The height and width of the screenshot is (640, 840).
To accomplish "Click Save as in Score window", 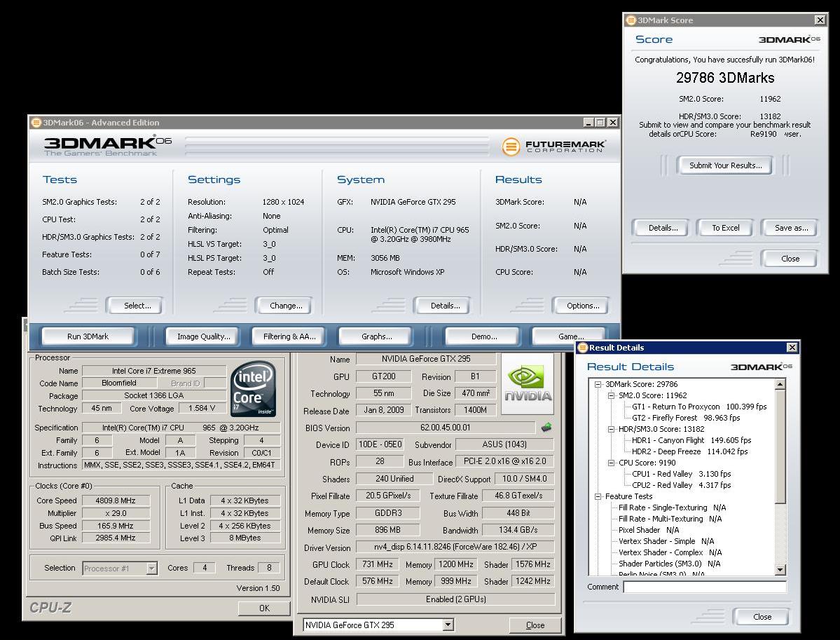I will [790, 228].
